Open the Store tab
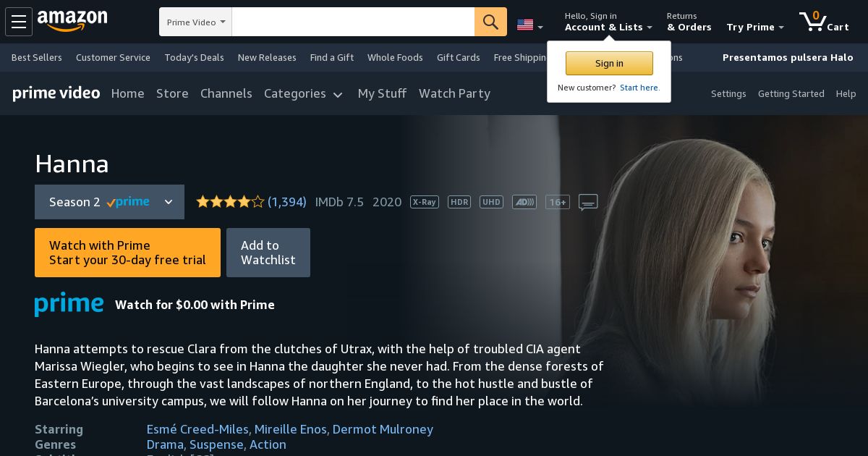Image resolution: width=868 pixels, height=456 pixels. tap(172, 93)
